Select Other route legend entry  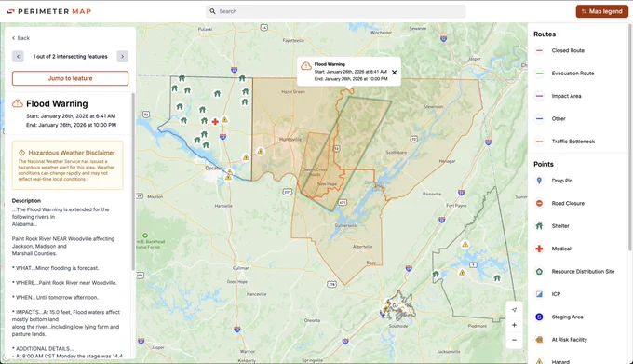click(559, 118)
